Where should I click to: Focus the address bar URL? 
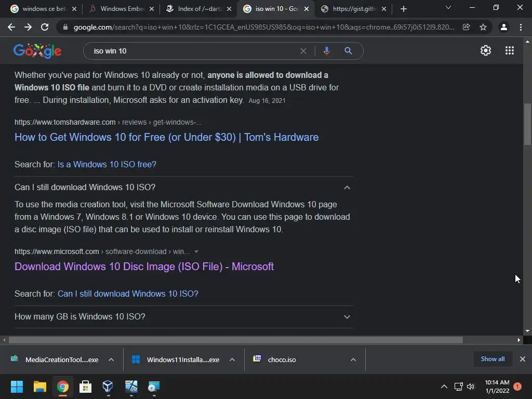tap(263, 27)
